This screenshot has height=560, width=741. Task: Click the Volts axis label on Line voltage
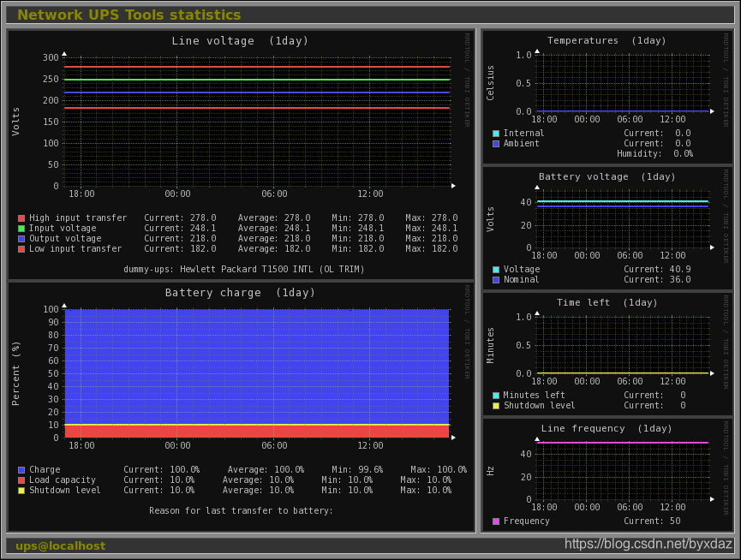15,122
